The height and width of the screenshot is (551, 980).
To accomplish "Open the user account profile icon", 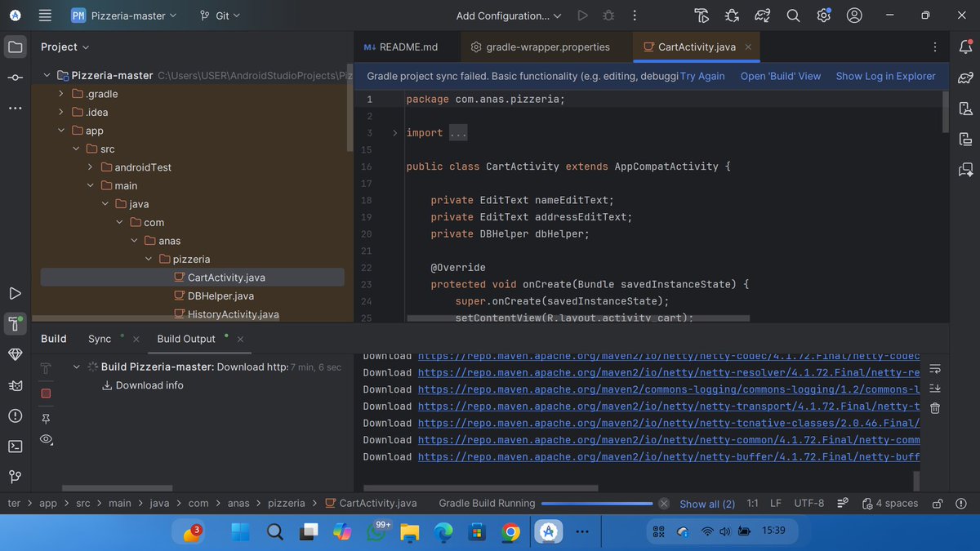I will 854,16.
